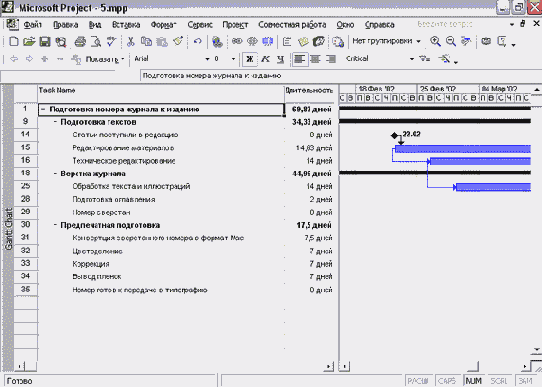The width and height of the screenshot is (542, 387).
Task: Hide subtasks with the minus icon
Action: click(x=60, y=59)
